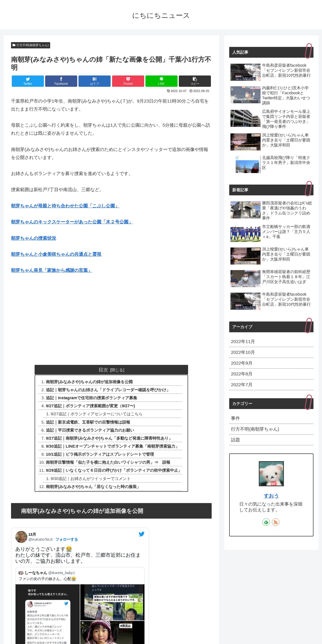Jump to TOC item 12 居なくなった時の服装

click(93, 487)
